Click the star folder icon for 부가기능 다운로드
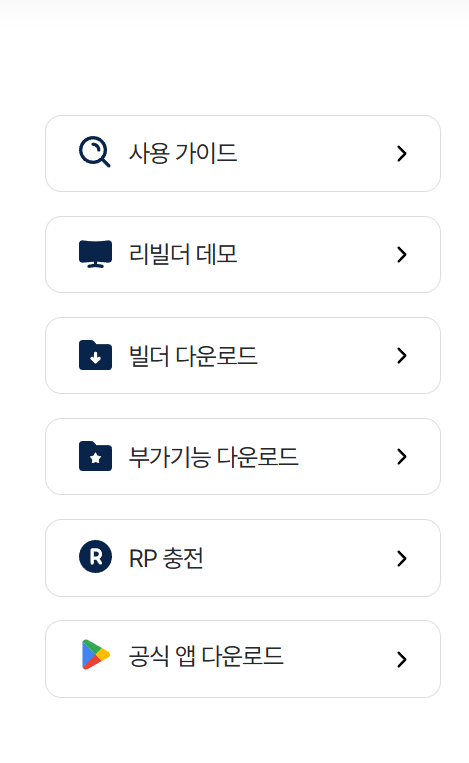This screenshot has height=763, width=469. [95, 456]
